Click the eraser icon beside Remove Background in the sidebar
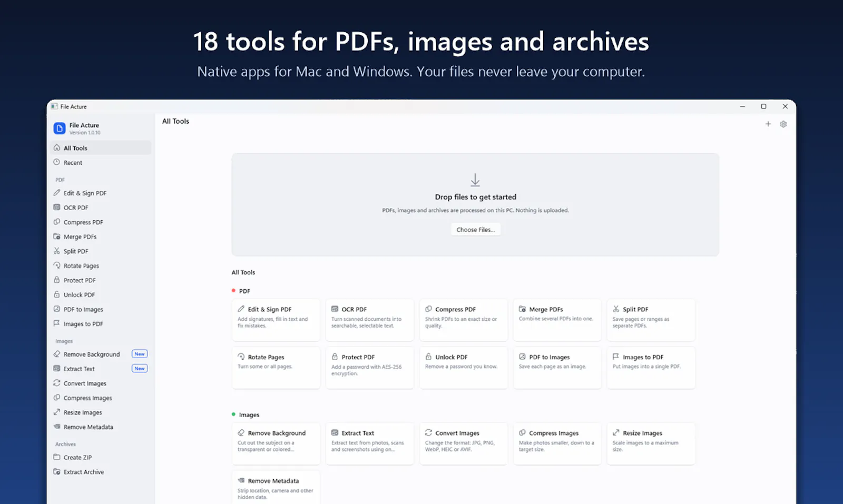This screenshot has height=504, width=843. pos(57,354)
